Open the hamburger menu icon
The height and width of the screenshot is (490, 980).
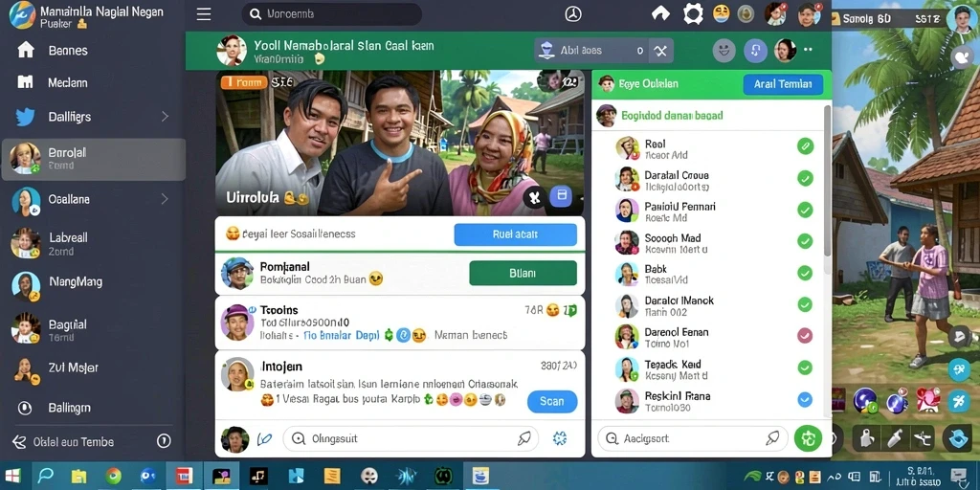pyautogui.click(x=204, y=14)
